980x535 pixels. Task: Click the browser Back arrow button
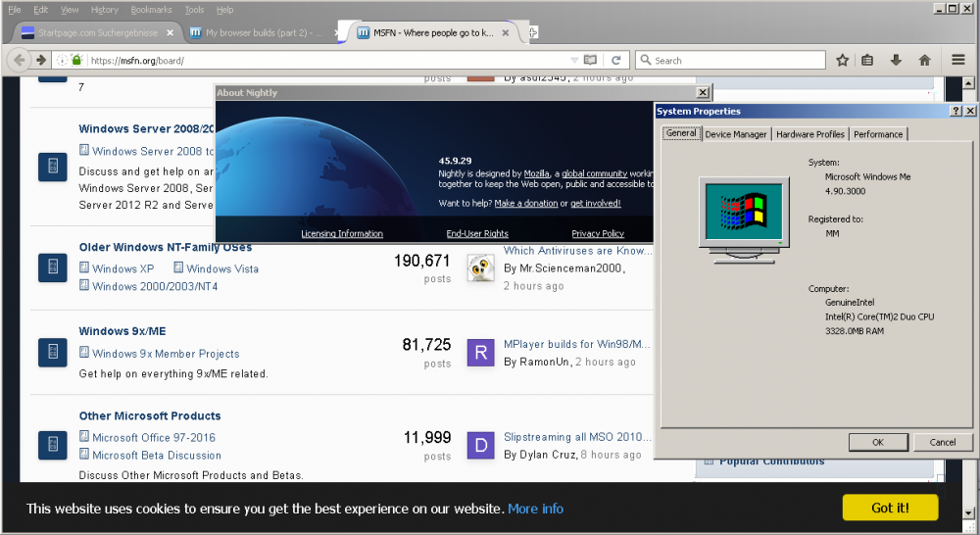coord(19,60)
